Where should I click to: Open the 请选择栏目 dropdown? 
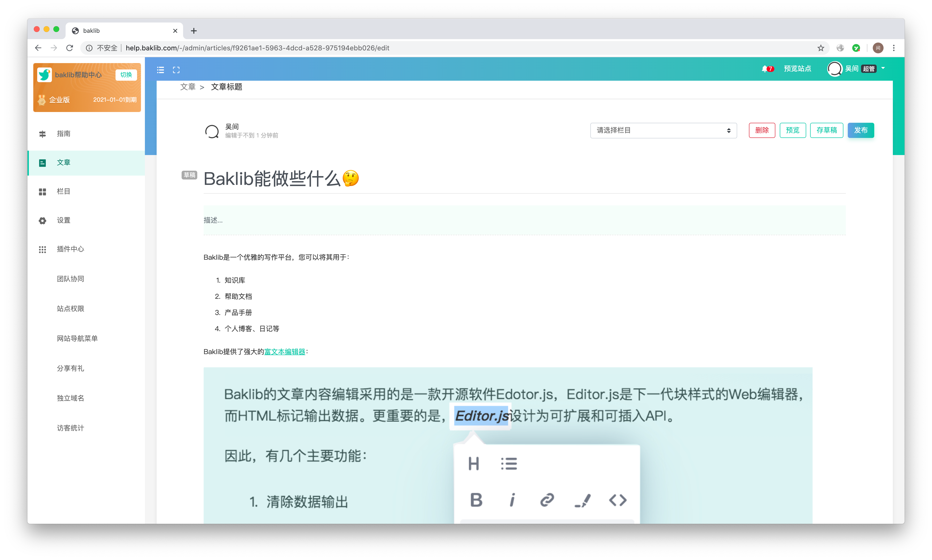point(663,130)
